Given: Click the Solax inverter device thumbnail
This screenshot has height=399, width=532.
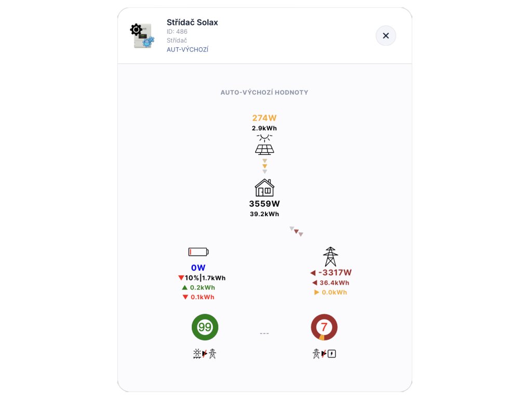Looking at the screenshot, I should pyautogui.click(x=142, y=36).
